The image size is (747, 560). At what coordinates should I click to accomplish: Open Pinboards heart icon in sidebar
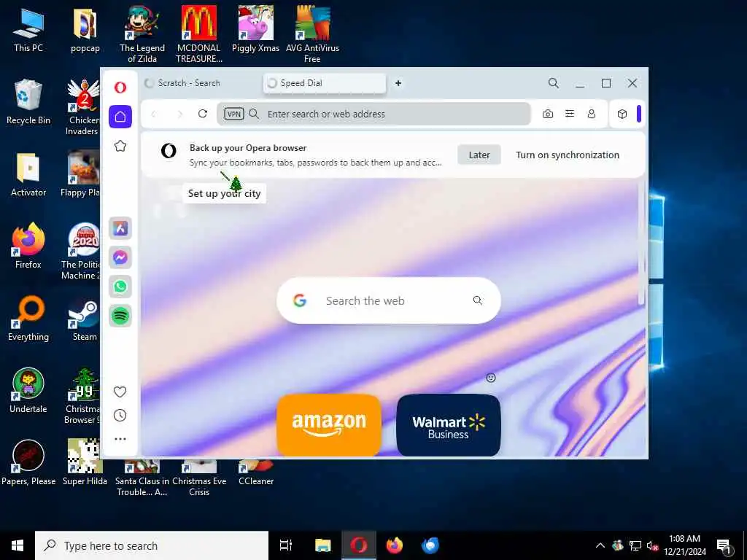click(120, 392)
